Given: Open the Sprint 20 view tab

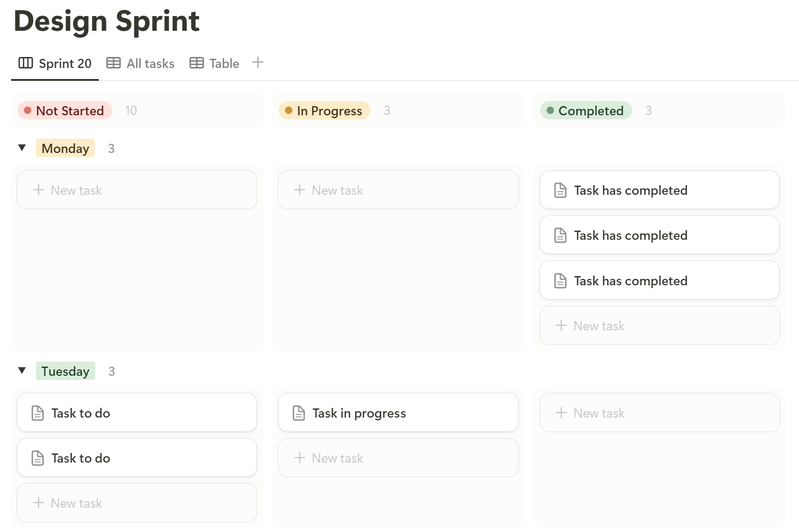Looking at the screenshot, I should click(x=55, y=63).
